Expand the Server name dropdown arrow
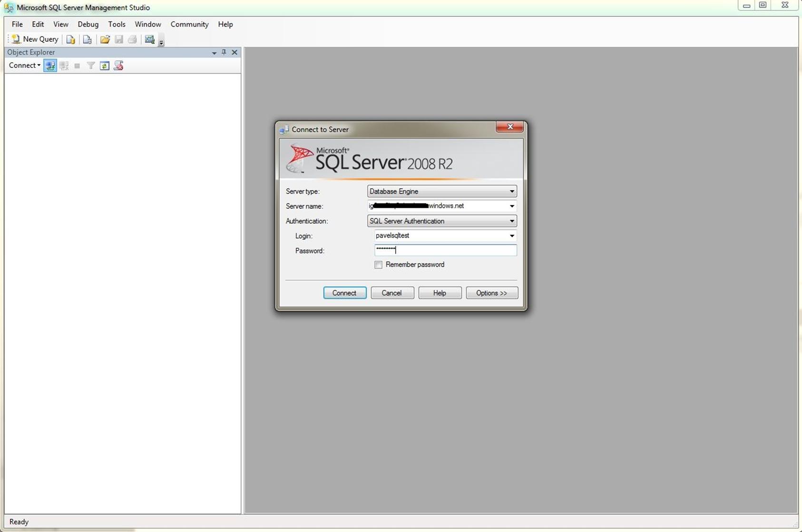802x532 pixels. click(x=512, y=206)
